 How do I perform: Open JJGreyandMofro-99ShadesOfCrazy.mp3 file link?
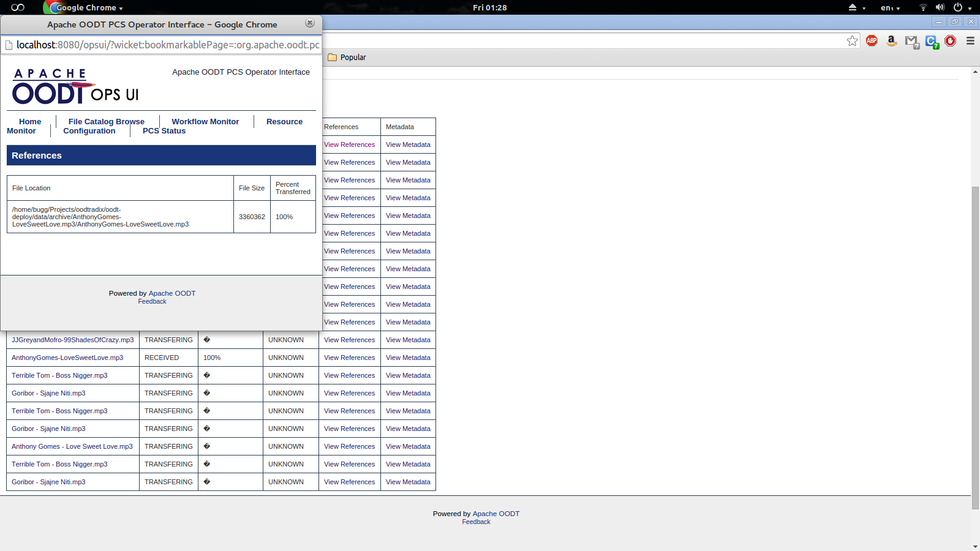(72, 340)
